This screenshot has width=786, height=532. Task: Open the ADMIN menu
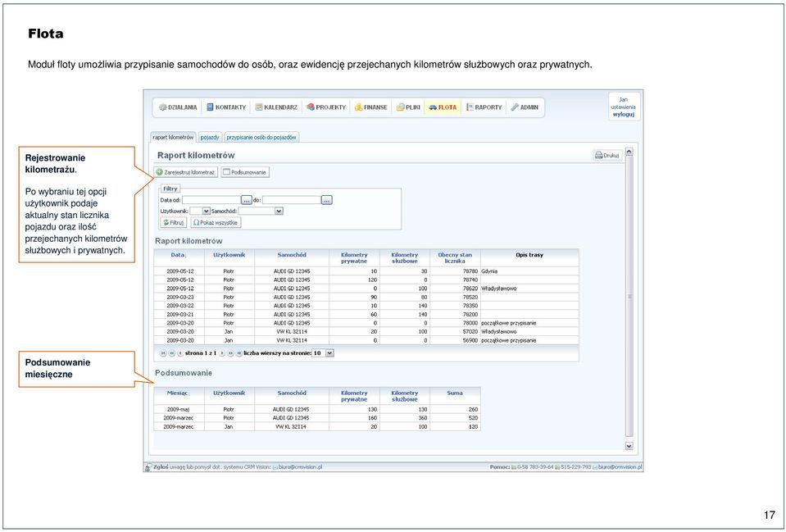[525, 107]
